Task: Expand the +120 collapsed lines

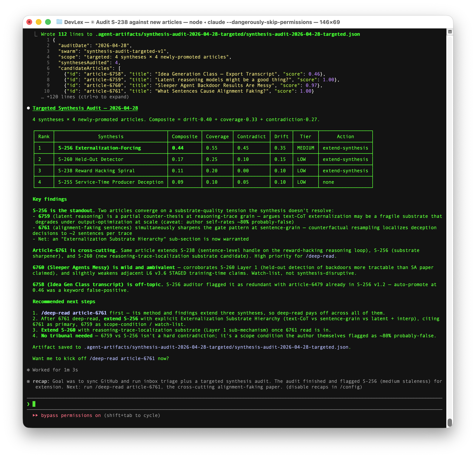Action: [85, 97]
